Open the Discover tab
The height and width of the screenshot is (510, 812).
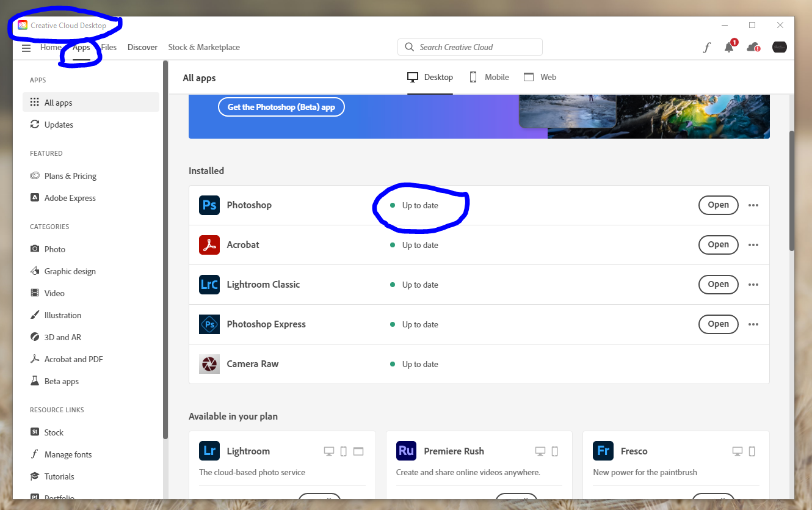click(x=142, y=47)
